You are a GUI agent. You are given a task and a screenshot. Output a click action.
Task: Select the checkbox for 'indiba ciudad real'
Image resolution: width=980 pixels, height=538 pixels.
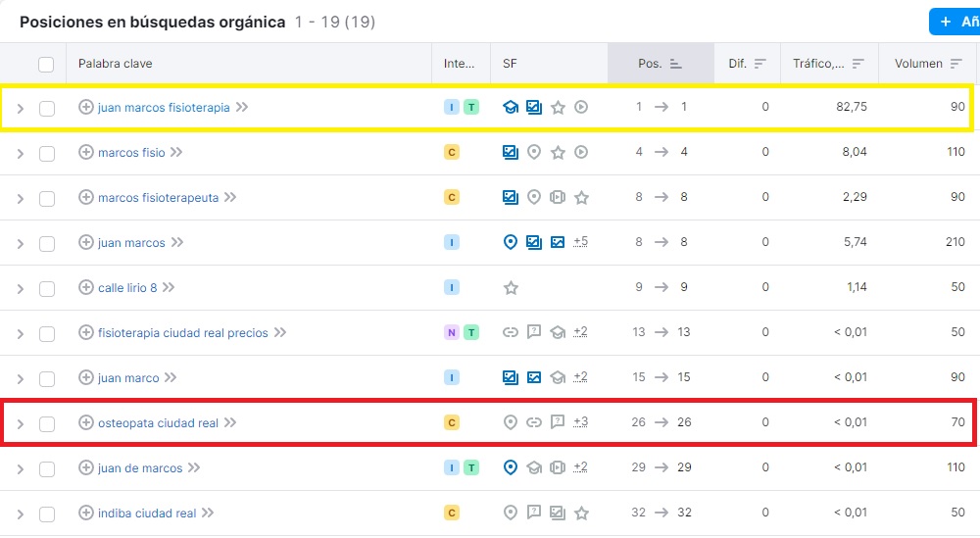point(47,514)
